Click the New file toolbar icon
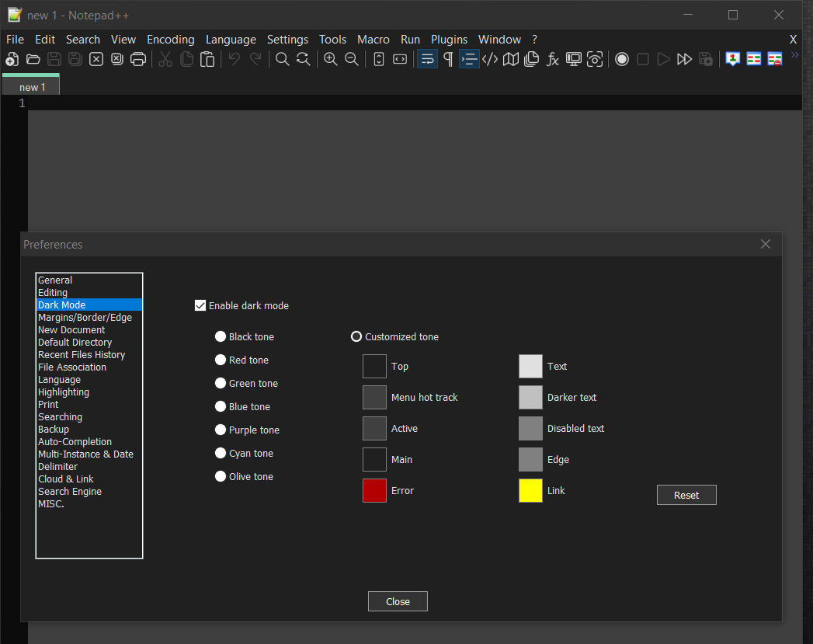Image resolution: width=813 pixels, height=644 pixels. (12, 60)
